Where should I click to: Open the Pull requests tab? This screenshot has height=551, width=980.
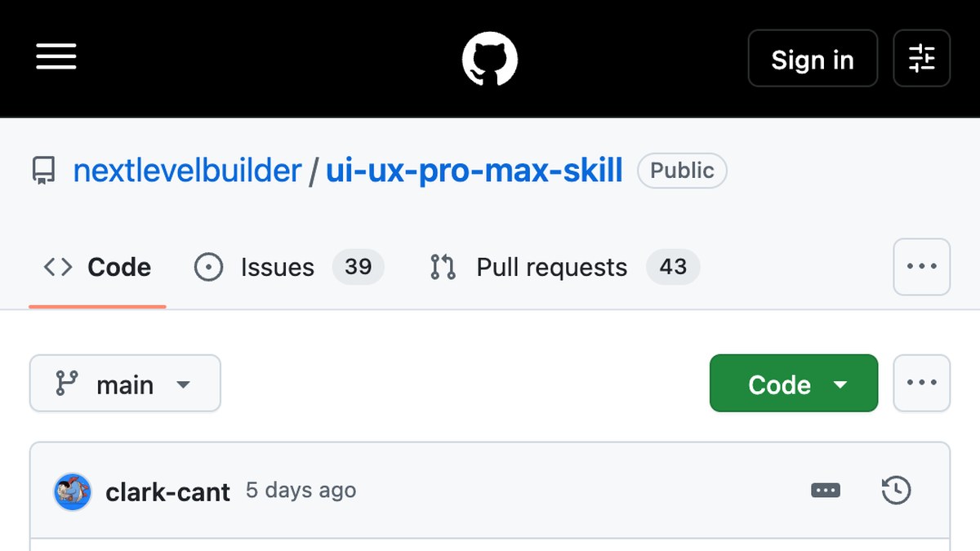(x=564, y=267)
